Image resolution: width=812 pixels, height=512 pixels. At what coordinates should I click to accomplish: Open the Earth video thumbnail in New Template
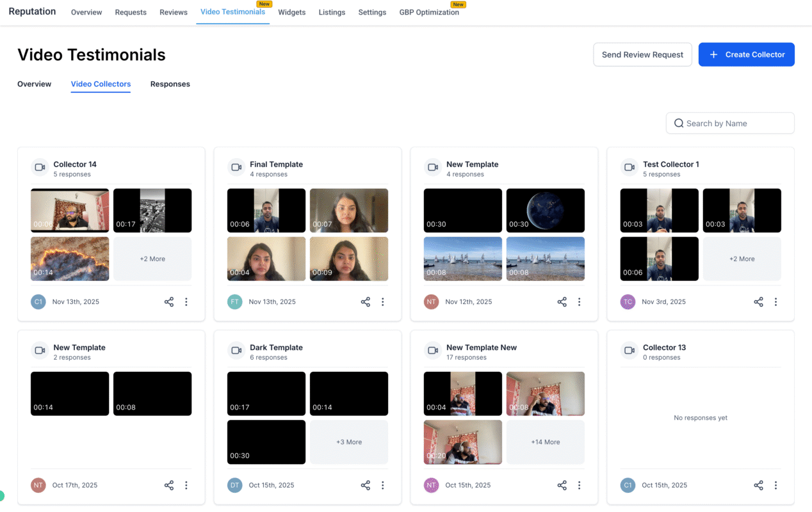545,210
